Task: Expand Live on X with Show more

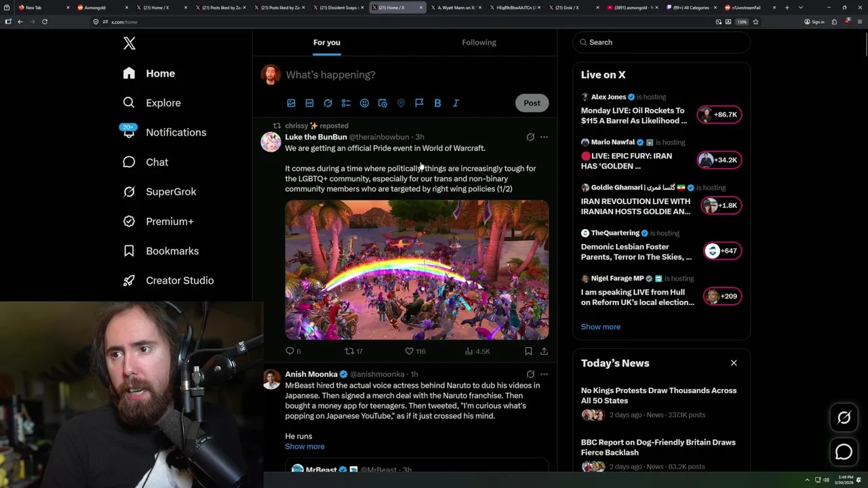Action: (600, 327)
